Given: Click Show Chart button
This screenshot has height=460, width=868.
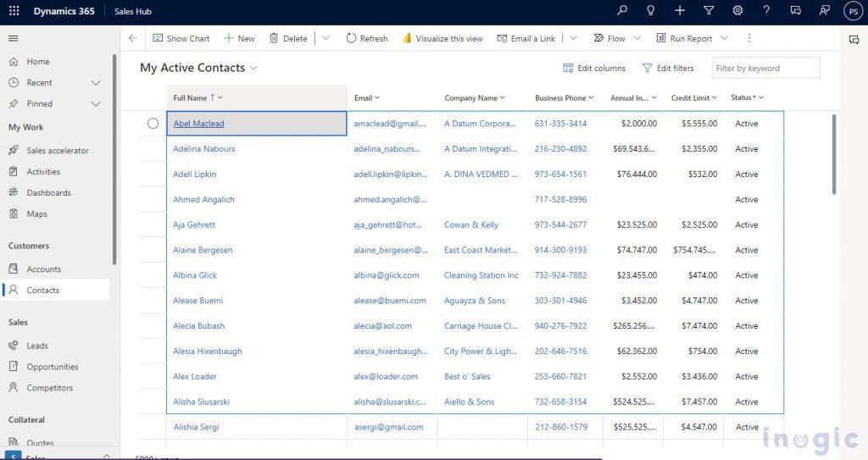Looking at the screenshot, I should pos(181,38).
